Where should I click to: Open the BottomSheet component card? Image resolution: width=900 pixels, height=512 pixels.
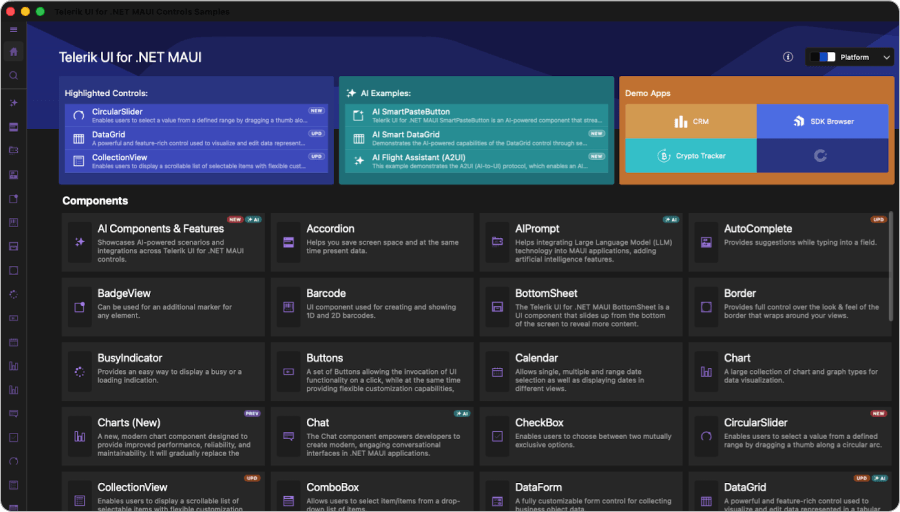coord(581,307)
